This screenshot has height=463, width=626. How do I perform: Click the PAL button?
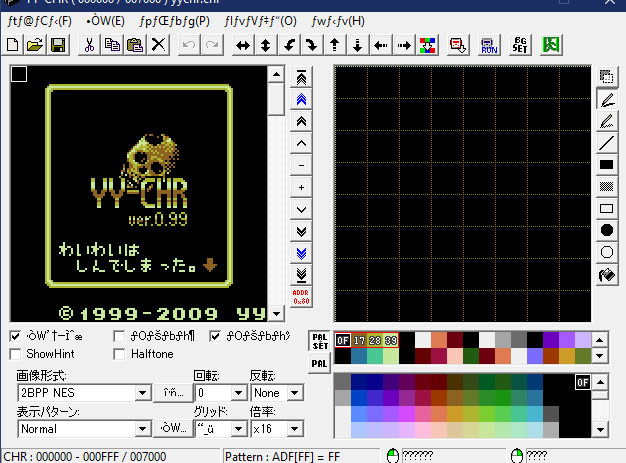319,364
